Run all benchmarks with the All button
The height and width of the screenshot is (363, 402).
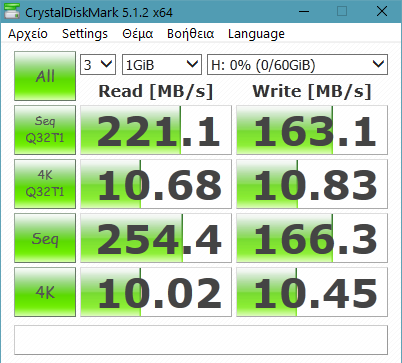[45, 76]
